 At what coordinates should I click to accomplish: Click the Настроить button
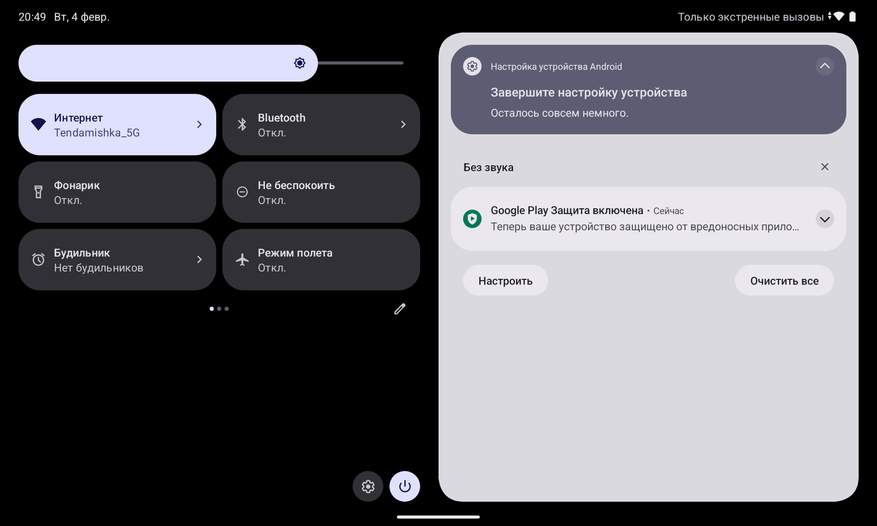point(505,280)
